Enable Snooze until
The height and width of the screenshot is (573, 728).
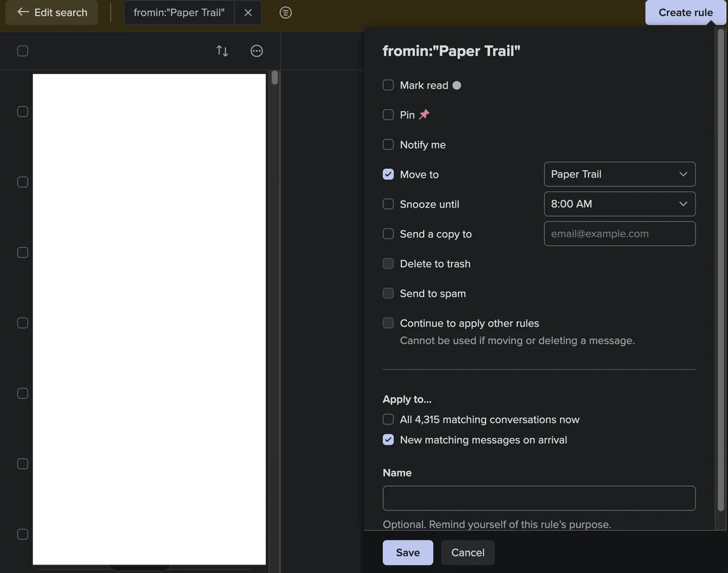point(388,204)
